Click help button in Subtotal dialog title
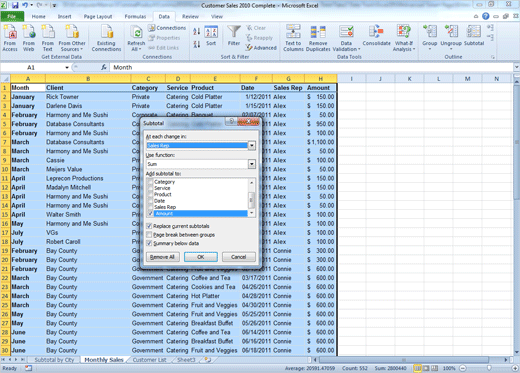The height and width of the screenshot is (373, 520). (x=232, y=122)
